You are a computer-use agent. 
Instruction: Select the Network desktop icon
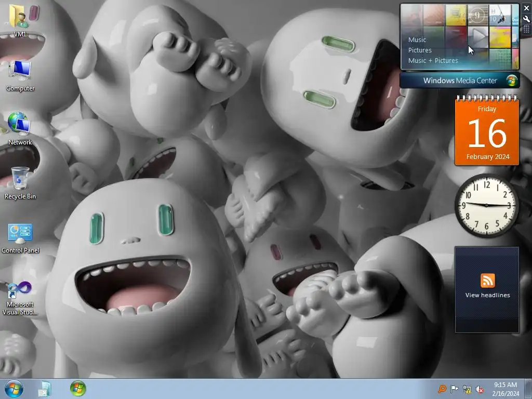click(20, 129)
